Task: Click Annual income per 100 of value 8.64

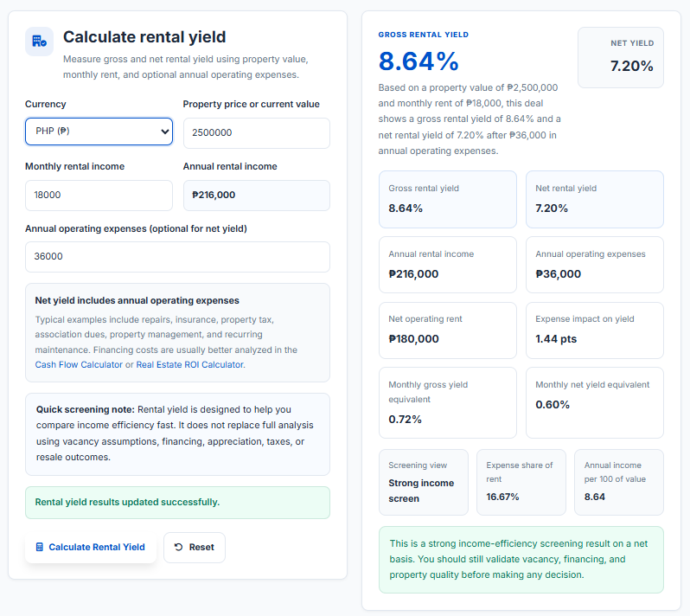Action: point(619,482)
